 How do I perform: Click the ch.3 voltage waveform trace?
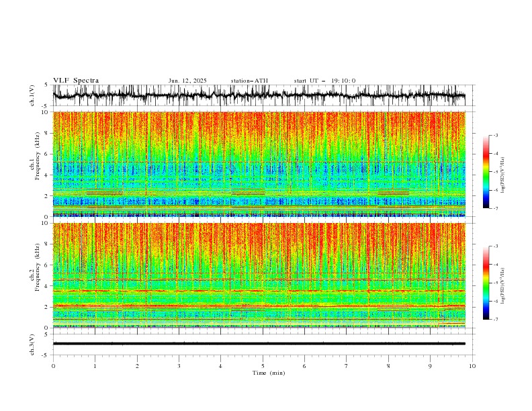(x=259, y=344)
